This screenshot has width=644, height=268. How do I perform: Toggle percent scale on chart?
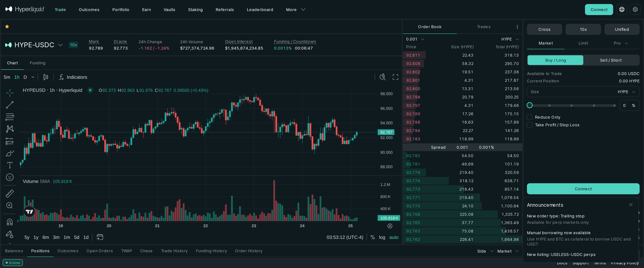point(372,237)
